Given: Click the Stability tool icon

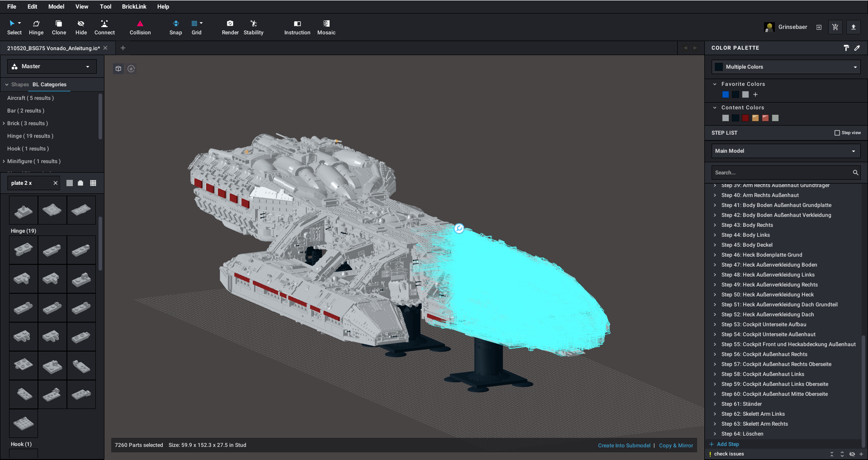Looking at the screenshot, I should pos(253,27).
